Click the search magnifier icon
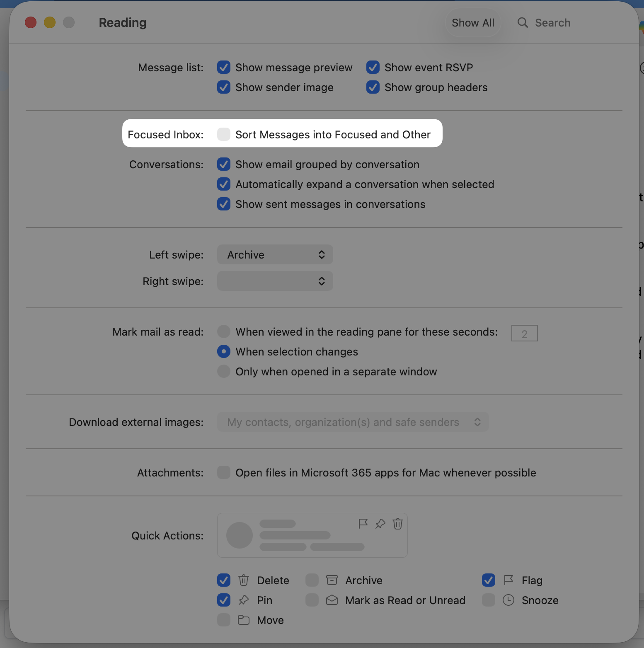This screenshot has height=648, width=644. tap(523, 23)
